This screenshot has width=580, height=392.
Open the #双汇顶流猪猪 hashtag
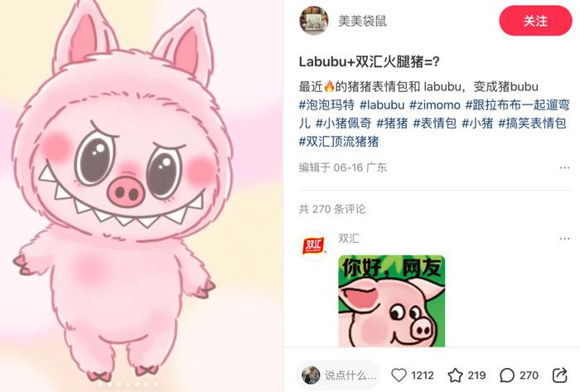point(339,141)
